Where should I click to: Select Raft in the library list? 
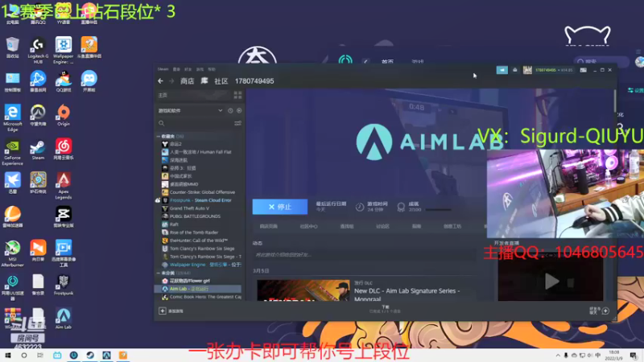(x=174, y=224)
